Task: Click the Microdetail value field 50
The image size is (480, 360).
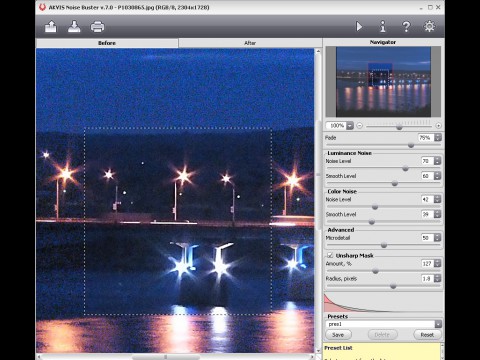Action: coord(427,238)
